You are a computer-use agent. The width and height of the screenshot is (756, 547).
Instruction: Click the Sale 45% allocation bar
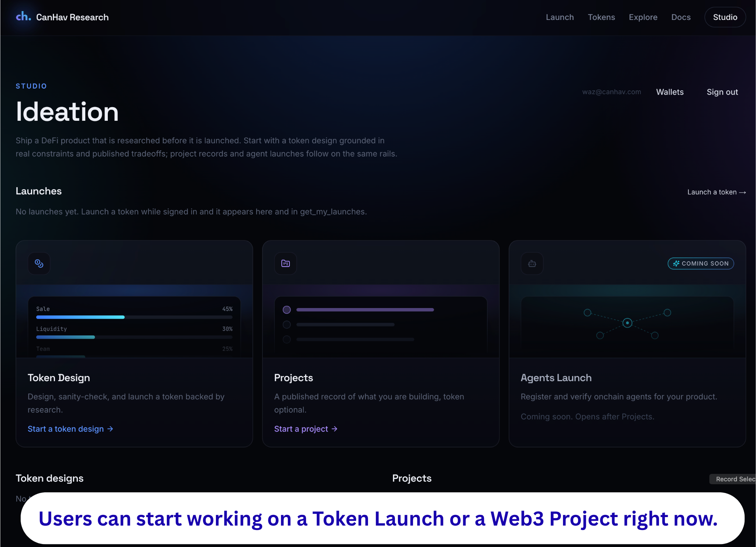coord(134,317)
